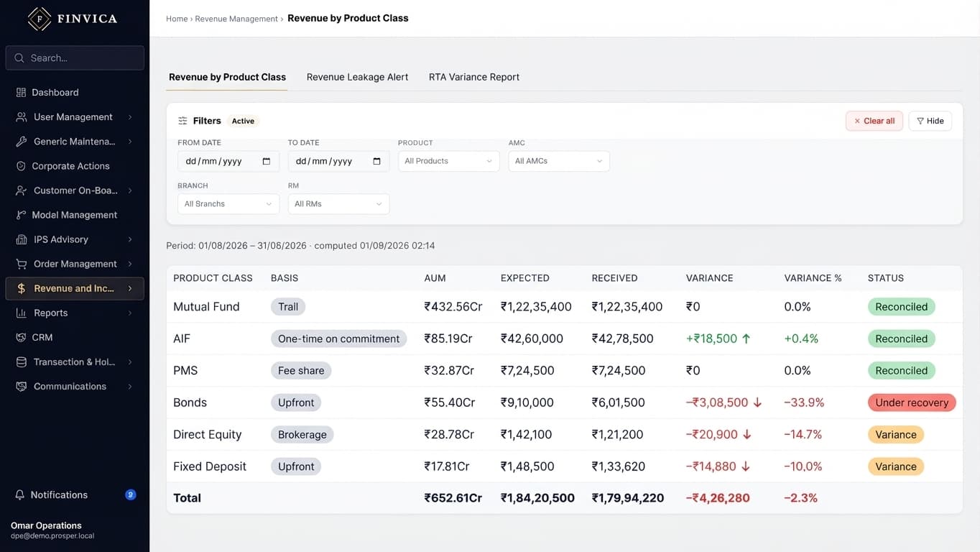Click the Mutual Fund product class cell

click(206, 307)
